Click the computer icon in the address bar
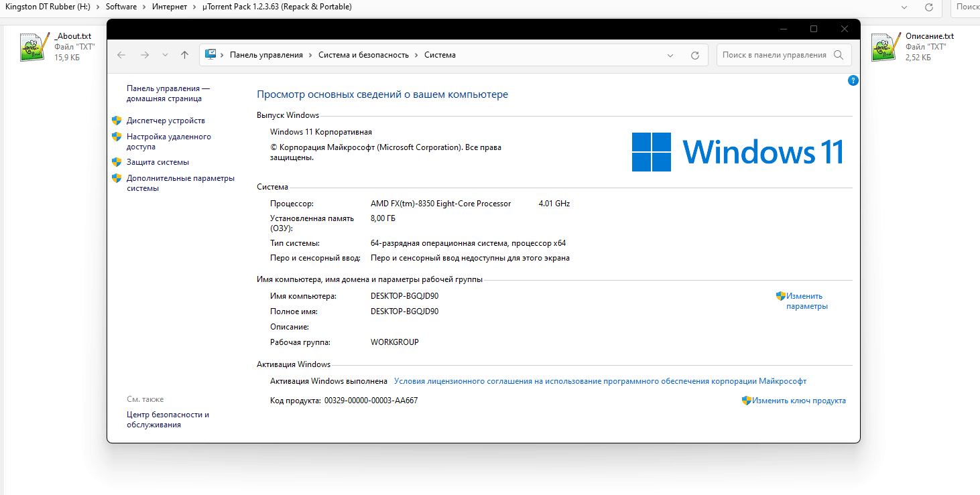Screen dimensions: 980x495 click(210, 55)
